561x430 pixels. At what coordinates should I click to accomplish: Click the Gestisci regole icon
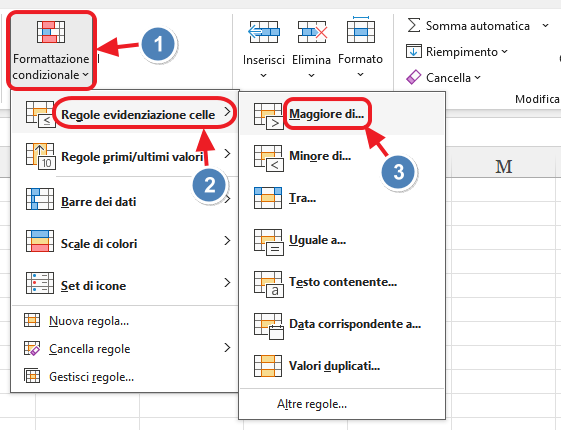pos(32,376)
